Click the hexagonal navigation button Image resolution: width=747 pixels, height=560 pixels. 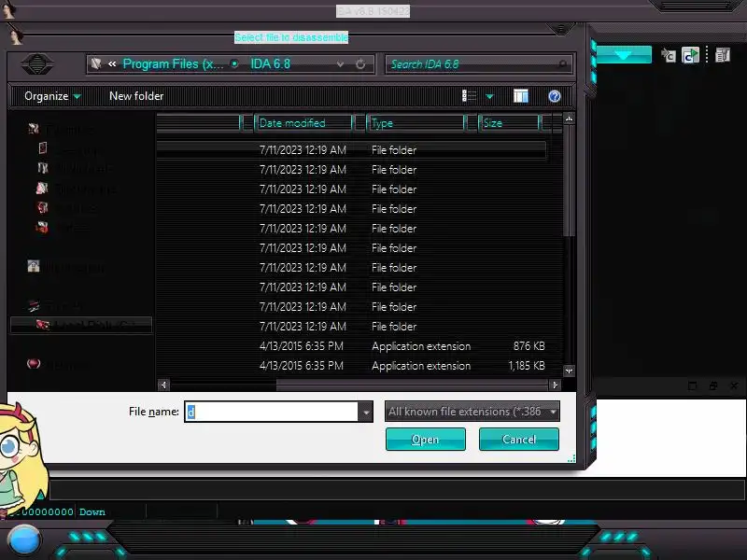[37, 63]
